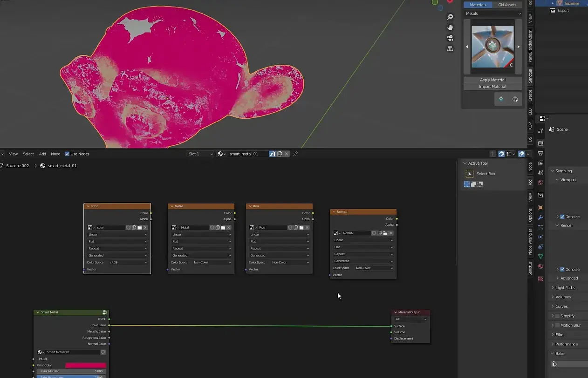588x378 pixels.
Task: Select the Set New selection mode icon
Action: pyautogui.click(x=467, y=184)
